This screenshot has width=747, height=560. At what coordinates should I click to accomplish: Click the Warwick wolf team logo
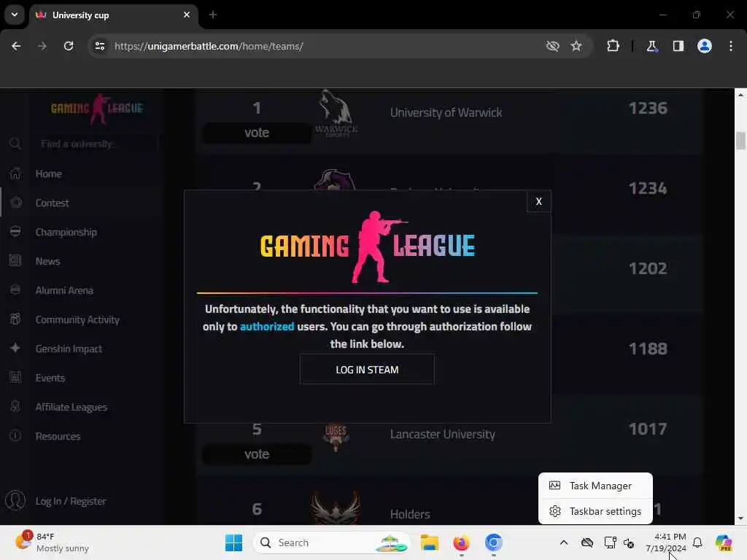[336, 113]
